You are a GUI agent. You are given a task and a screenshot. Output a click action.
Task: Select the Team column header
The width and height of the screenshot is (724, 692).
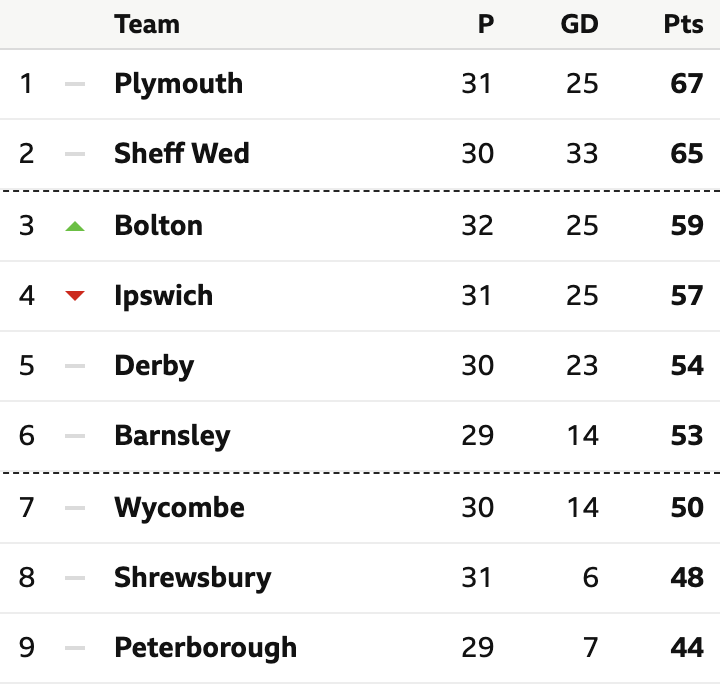pyautogui.click(x=147, y=24)
